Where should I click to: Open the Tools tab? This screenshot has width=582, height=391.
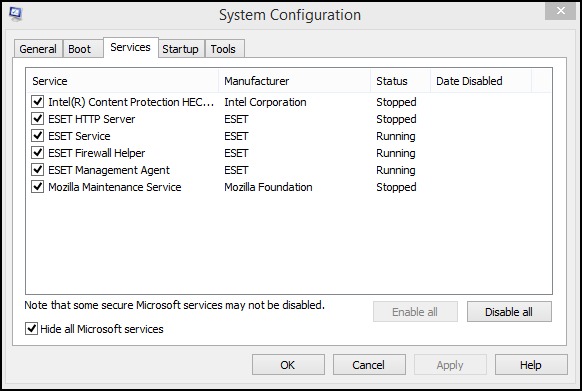tap(224, 49)
